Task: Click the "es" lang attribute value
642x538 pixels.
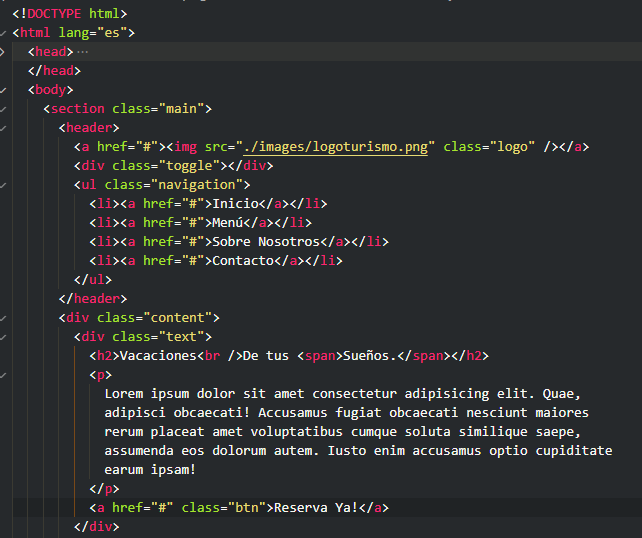Action: coord(112,32)
